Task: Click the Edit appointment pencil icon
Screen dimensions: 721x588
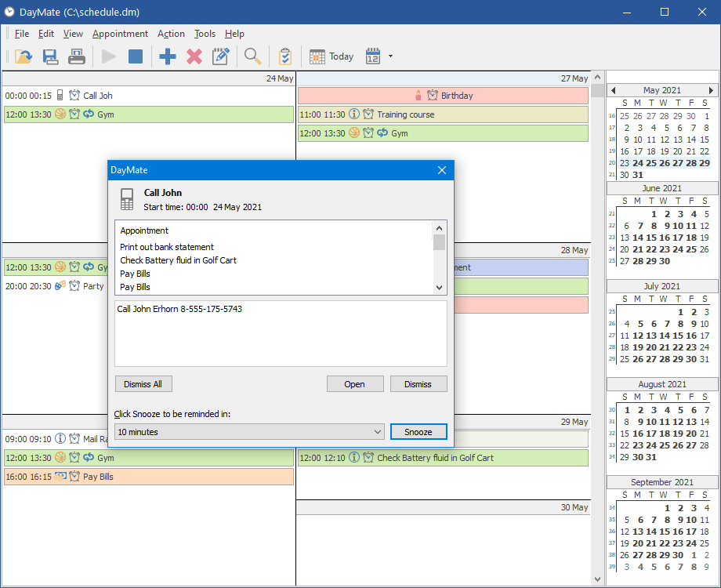Action: 221,56
